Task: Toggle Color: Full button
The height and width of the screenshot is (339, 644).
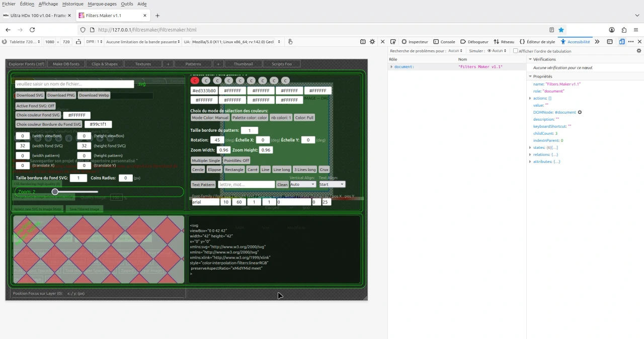Action: [x=304, y=118]
